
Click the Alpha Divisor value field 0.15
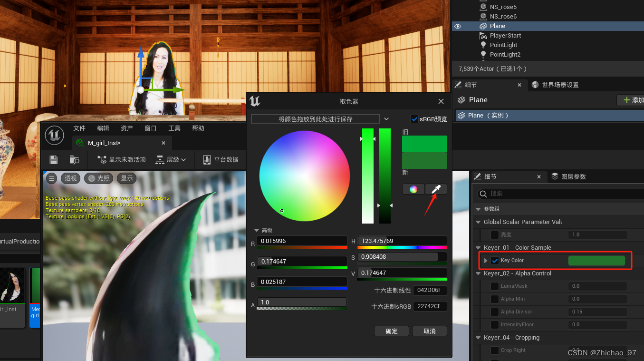click(597, 312)
